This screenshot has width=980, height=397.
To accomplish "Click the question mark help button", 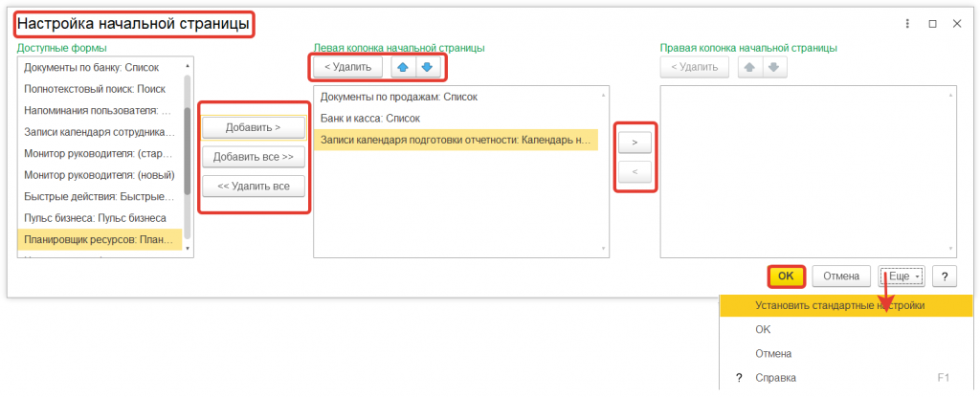I will pos(945,276).
